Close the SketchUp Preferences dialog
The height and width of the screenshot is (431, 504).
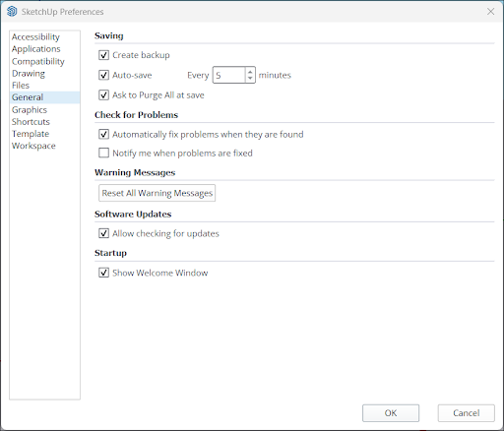(490, 12)
